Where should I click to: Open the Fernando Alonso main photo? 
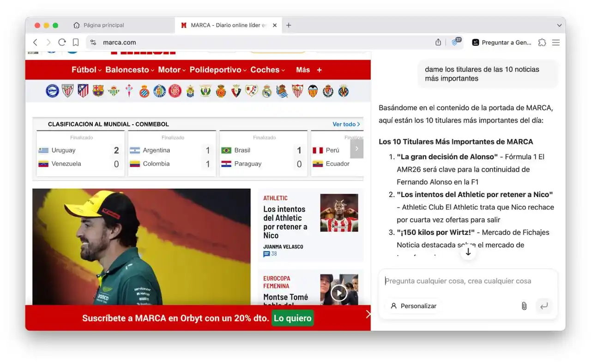click(x=141, y=247)
